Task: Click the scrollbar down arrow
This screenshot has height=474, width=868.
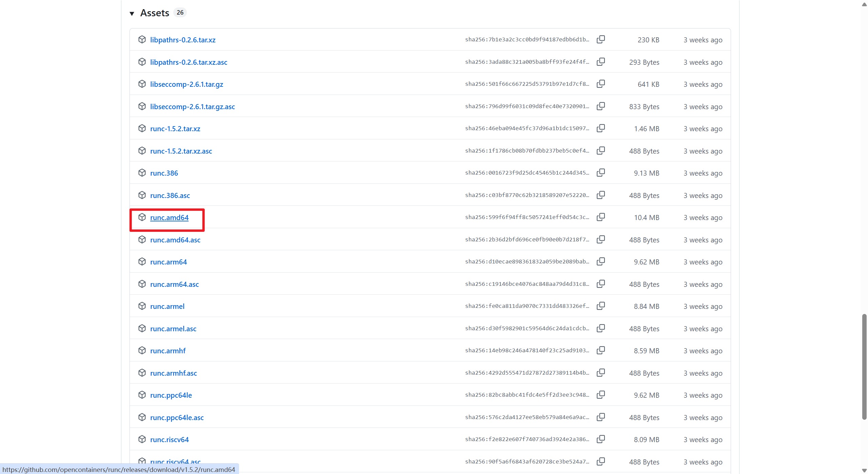Action: tap(864, 470)
